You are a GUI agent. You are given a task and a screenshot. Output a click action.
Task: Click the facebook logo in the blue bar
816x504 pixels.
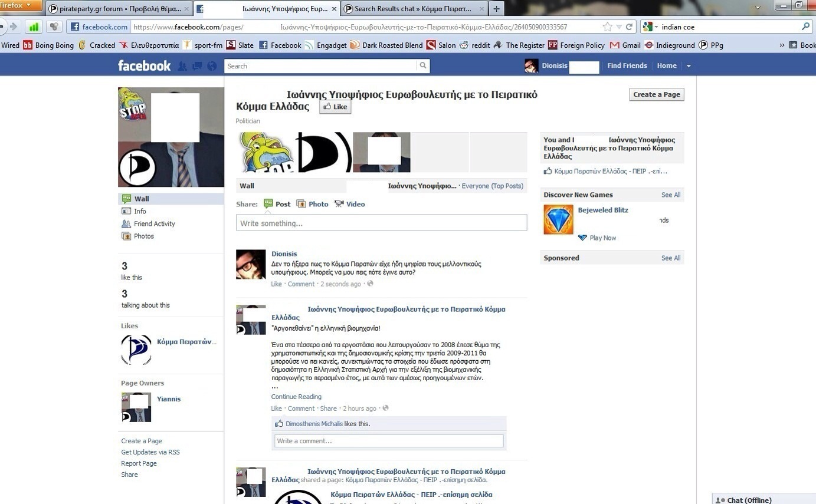tap(145, 65)
